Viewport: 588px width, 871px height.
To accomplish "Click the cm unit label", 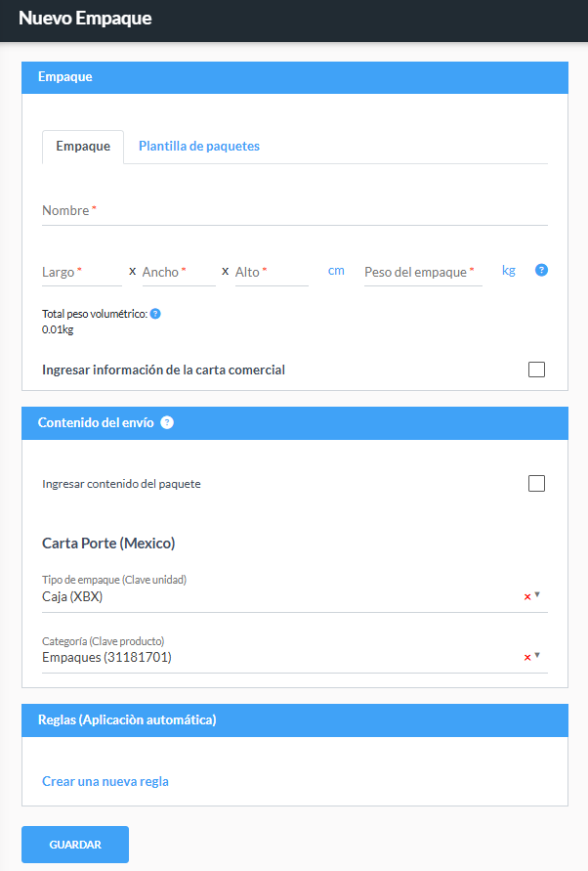I will [x=336, y=271].
